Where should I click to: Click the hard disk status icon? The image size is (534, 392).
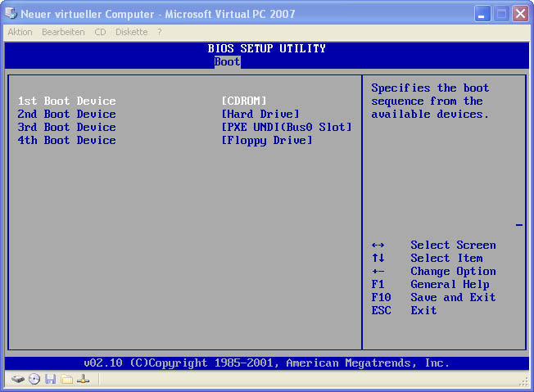tap(18, 379)
